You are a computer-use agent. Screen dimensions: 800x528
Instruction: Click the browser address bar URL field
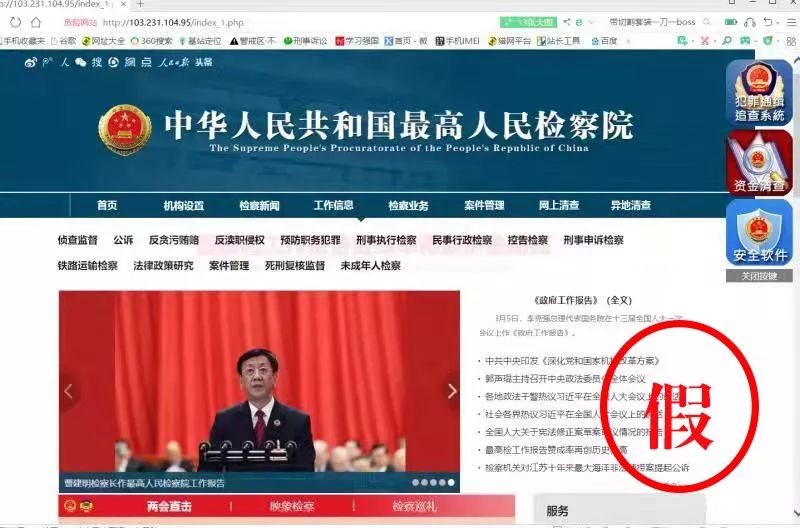click(300, 22)
